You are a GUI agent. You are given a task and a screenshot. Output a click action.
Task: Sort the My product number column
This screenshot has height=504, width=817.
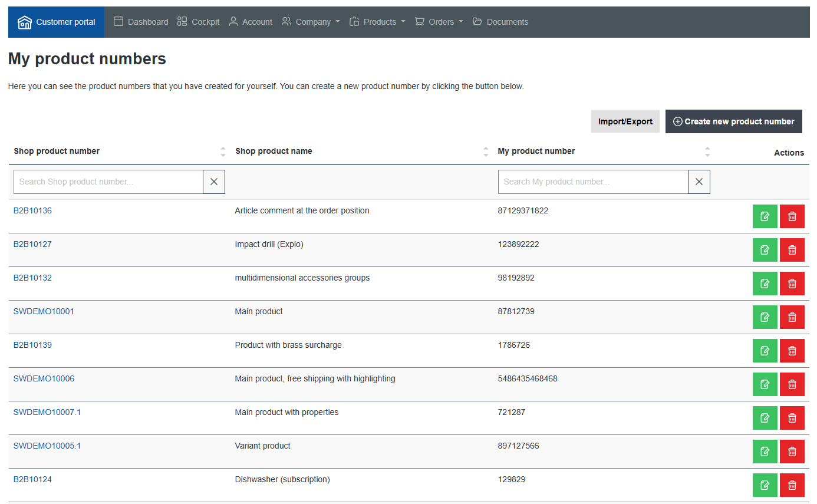tap(707, 151)
